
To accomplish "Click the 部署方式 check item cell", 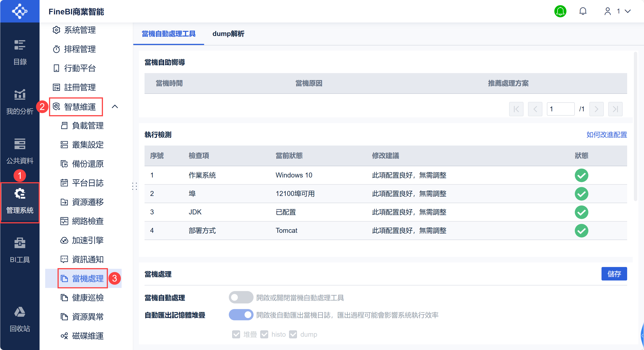I will click(202, 230).
